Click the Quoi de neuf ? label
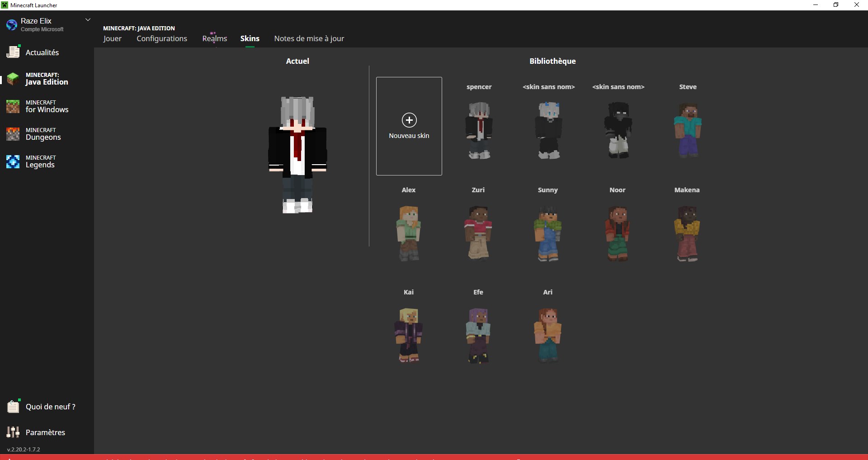This screenshot has height=460, width=868. point(51,407)
